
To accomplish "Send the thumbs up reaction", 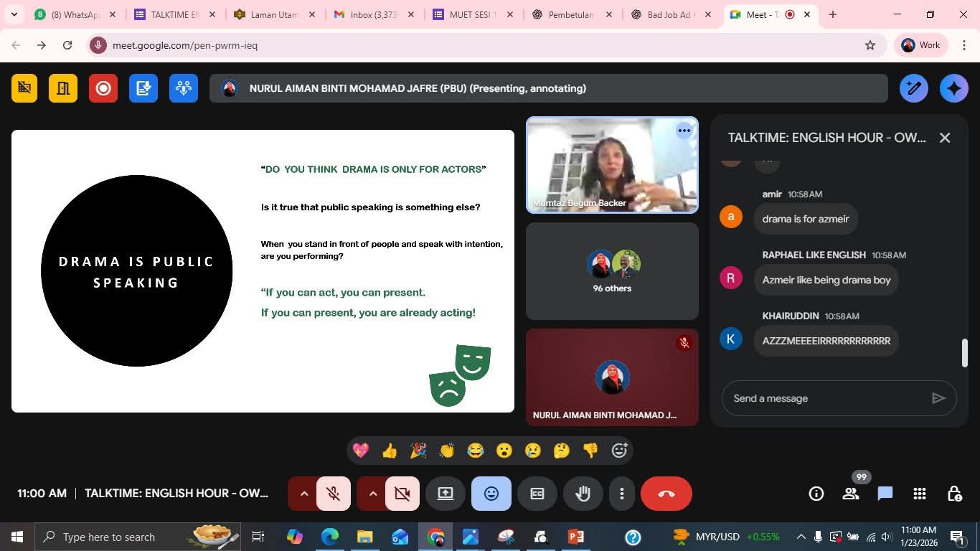I will tap(390, 451).
